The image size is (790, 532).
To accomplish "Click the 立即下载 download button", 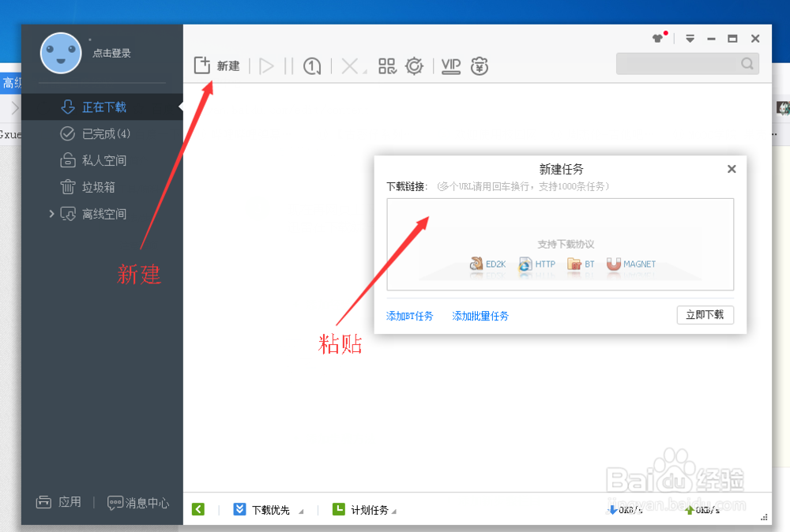I will tap(705, 314).
